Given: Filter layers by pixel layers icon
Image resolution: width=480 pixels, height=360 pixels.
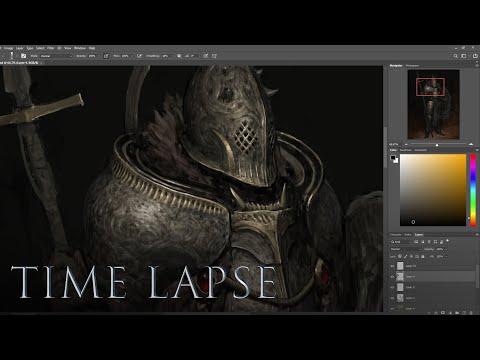Looking at the screenshot, I should pyautogui.click(x=416, y=242).
